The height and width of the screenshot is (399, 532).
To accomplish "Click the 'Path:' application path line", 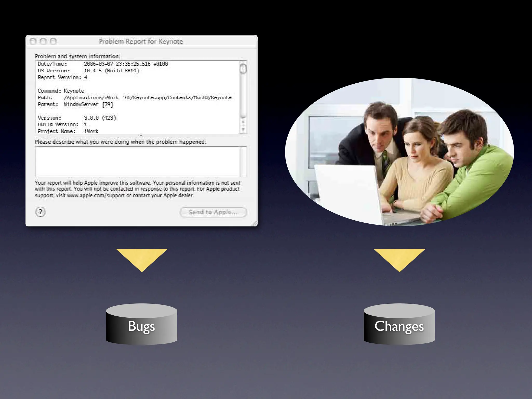I will pyautogui.click(x=135, y=98).
